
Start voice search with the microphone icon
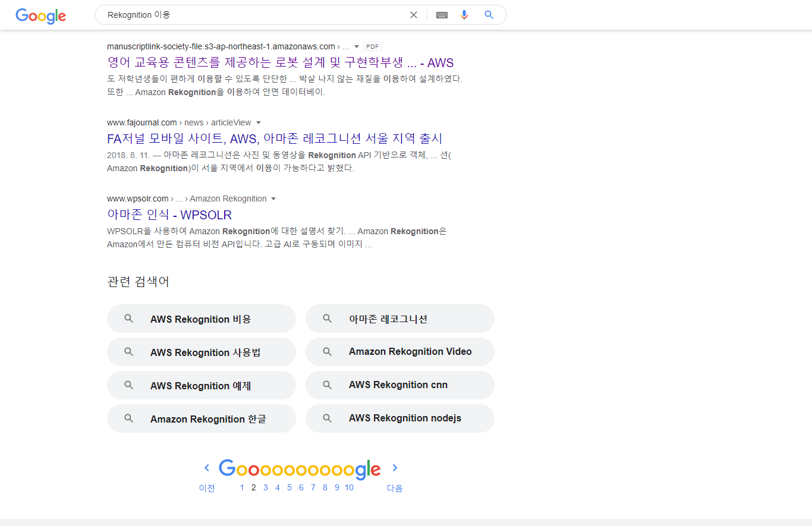click(464, 15)
